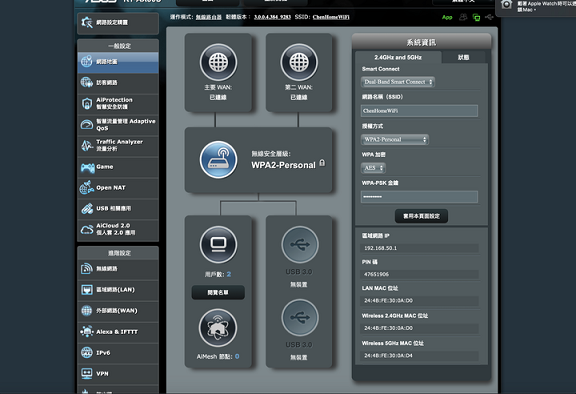
Task: Open the WPA2-Personal authentication dropdown
Action: (395, 140)
